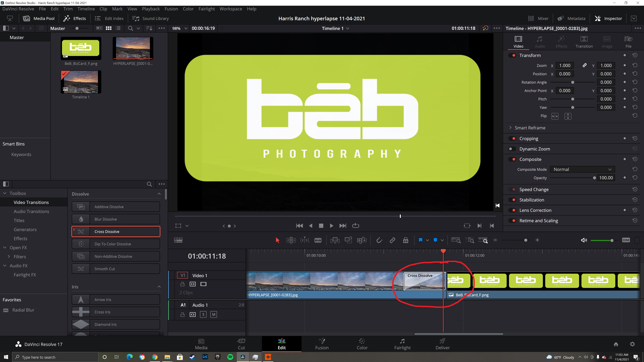Activate Dynamic Trim Mode tool

tap(305, 240)
